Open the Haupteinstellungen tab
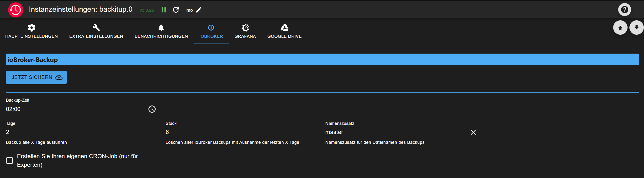The image size is (644, 178). point(32,31)
